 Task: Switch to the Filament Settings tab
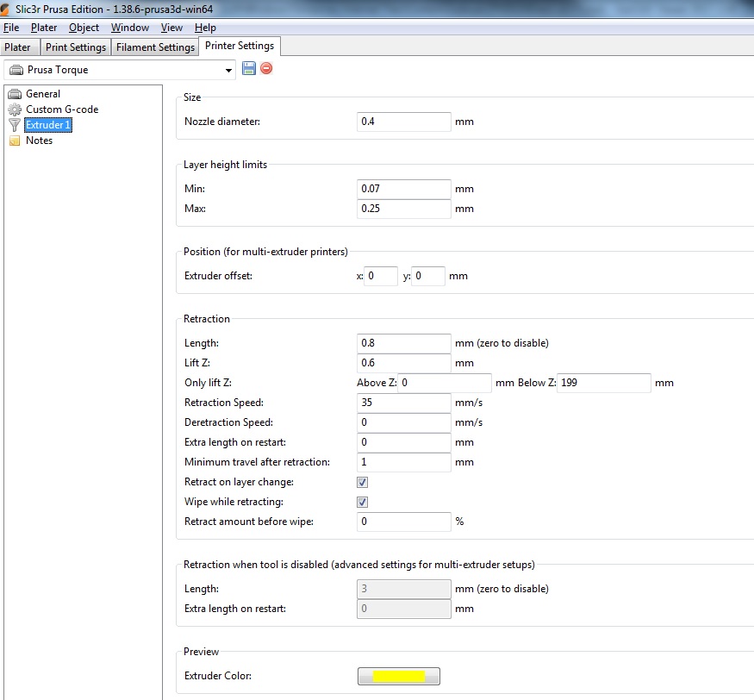point(155,47)
